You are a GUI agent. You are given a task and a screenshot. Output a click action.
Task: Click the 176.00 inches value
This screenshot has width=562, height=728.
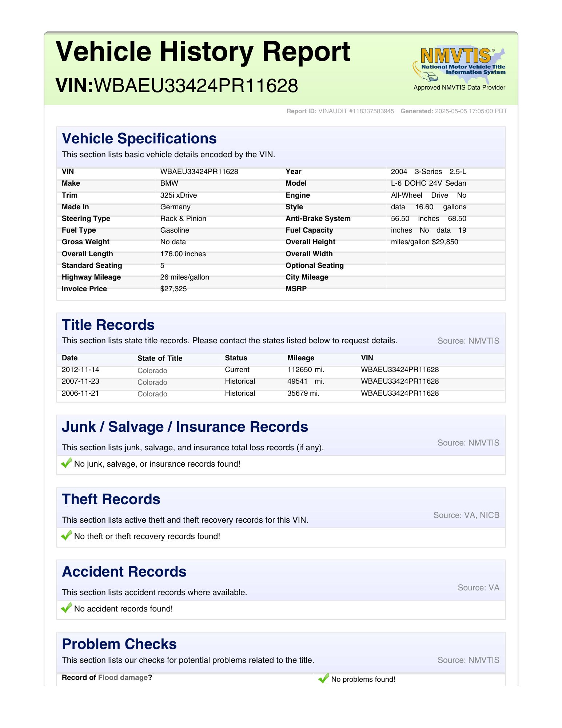[x=183, y=254]
